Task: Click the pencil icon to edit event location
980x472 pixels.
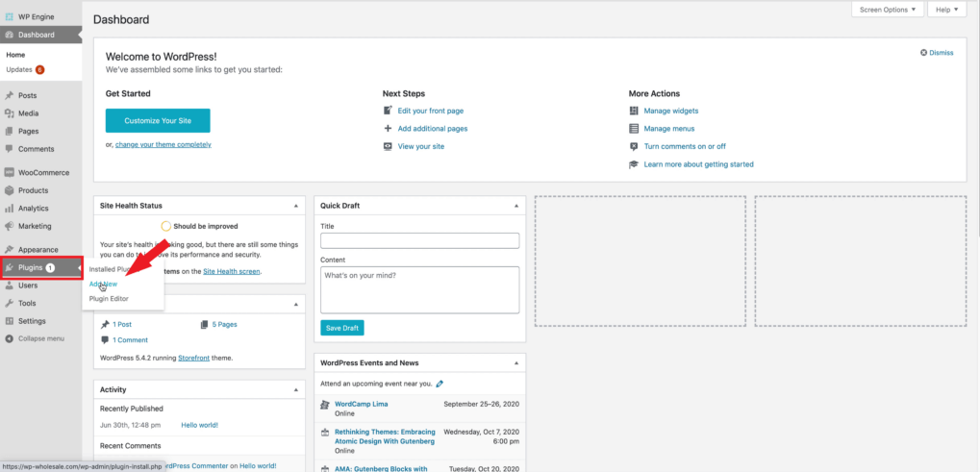Action: tap(440, 384)
